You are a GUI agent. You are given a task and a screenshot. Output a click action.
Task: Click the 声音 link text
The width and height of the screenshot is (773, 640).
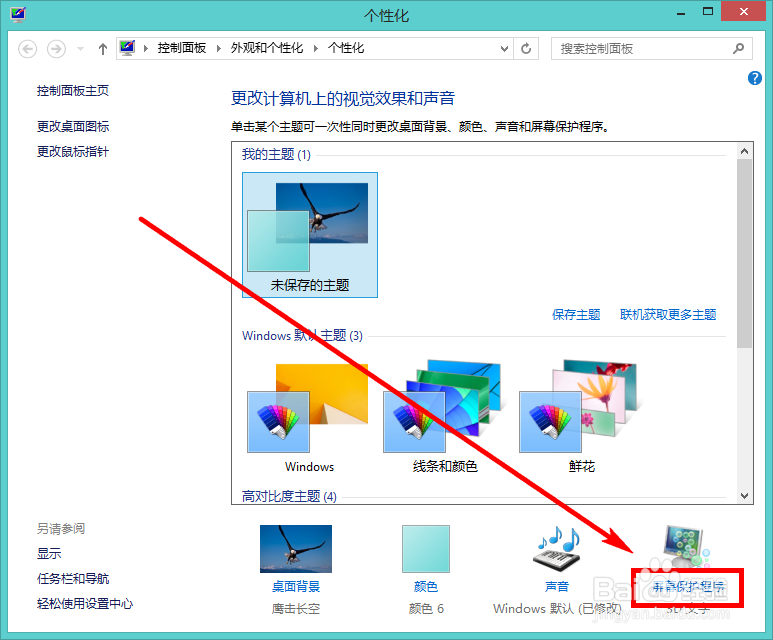tap(557, 587)
